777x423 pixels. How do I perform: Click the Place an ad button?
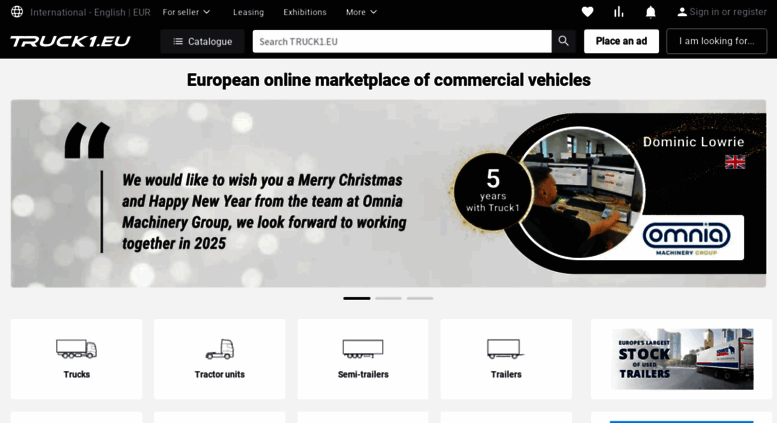[x=621, y=41]
